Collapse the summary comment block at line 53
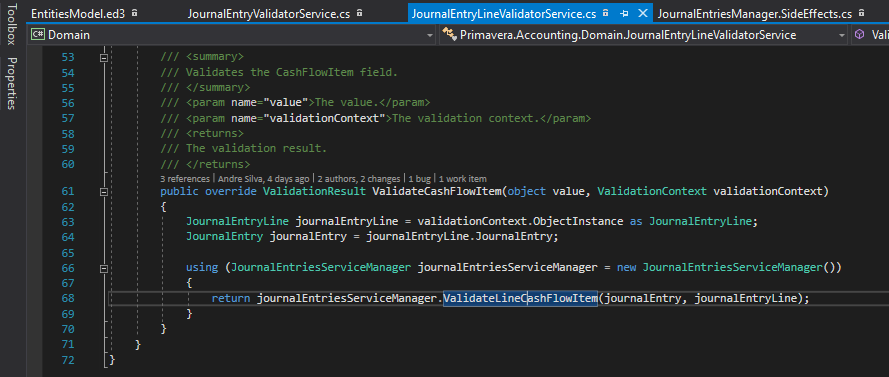The image size is (889, 377). [x=103, y=58]
